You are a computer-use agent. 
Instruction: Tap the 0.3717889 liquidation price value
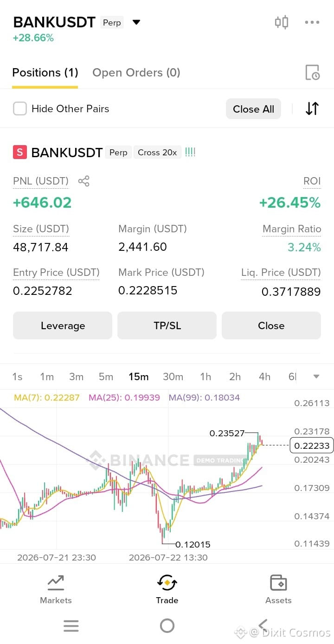click(x=291, y=292)
